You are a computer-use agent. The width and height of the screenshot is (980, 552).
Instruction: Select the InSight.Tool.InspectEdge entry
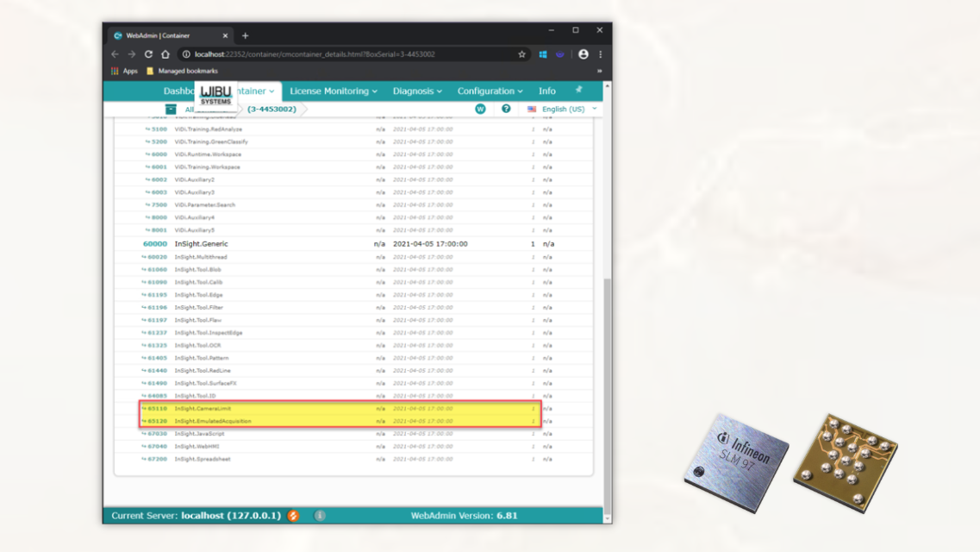[x=208, y=333]
